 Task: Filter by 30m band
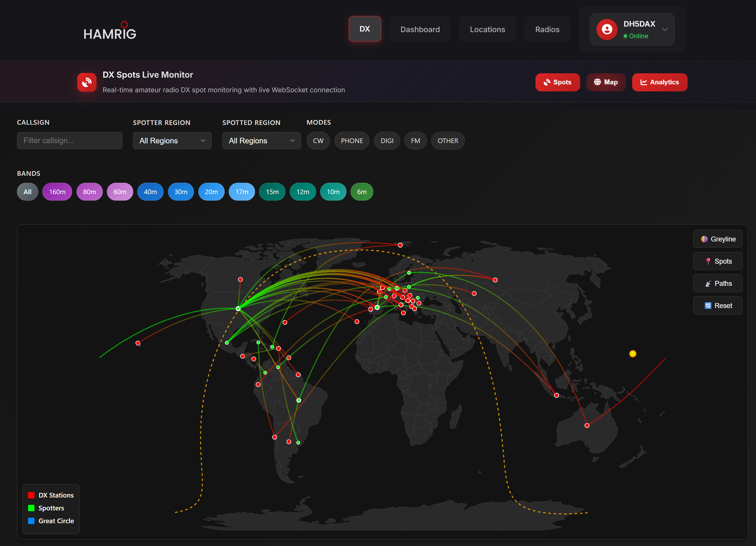tap(181, 192)
